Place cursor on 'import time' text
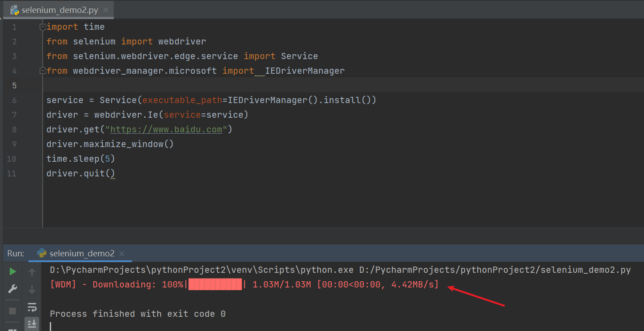The width and height of the screenshot is (644, 331). 76,27
